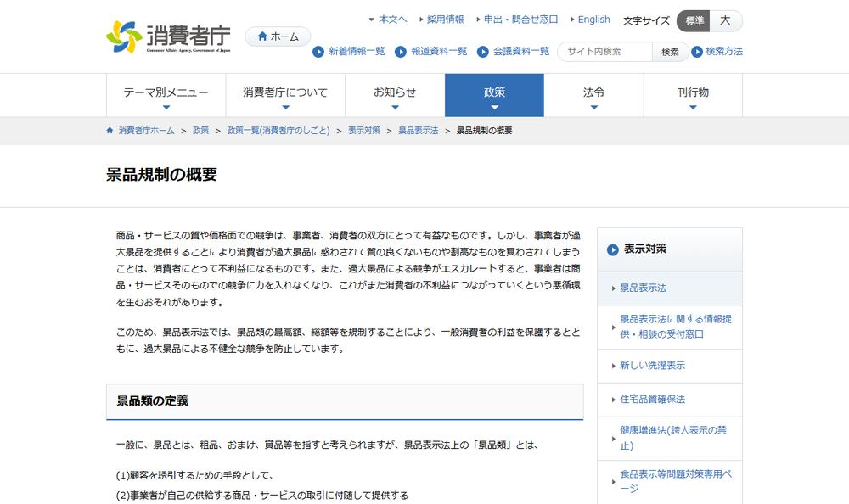Screen dimensions: 849x504
Task: Open 消費者庁について menu
Action: tap(285, 95)
